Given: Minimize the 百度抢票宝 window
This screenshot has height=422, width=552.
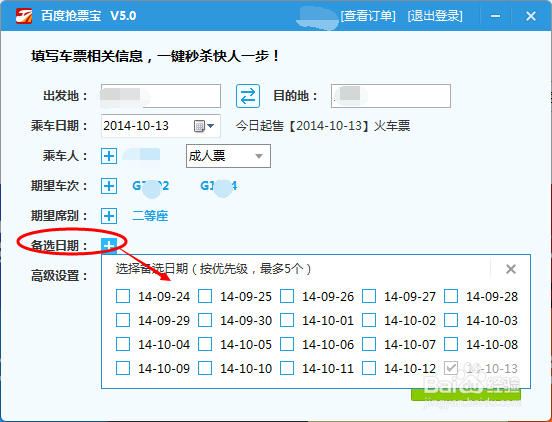Looking at the screenshot, I should coord(496,16).
